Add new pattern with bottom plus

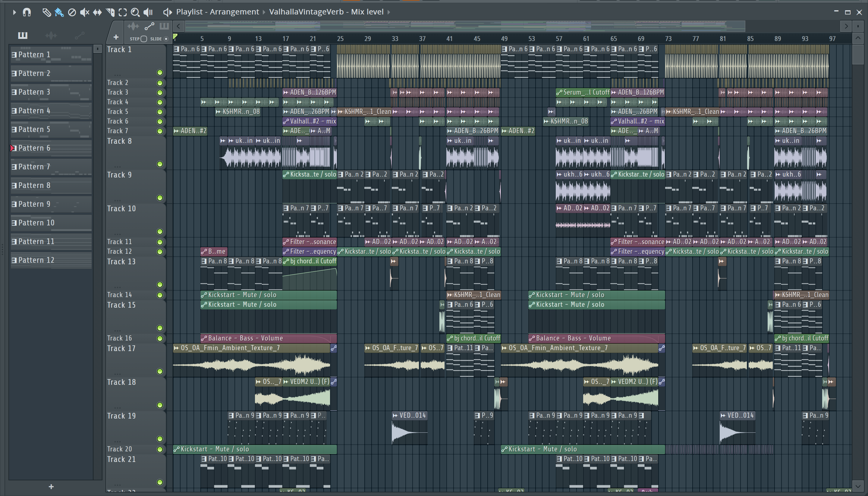pyautogui.click(x=51, y=487)
